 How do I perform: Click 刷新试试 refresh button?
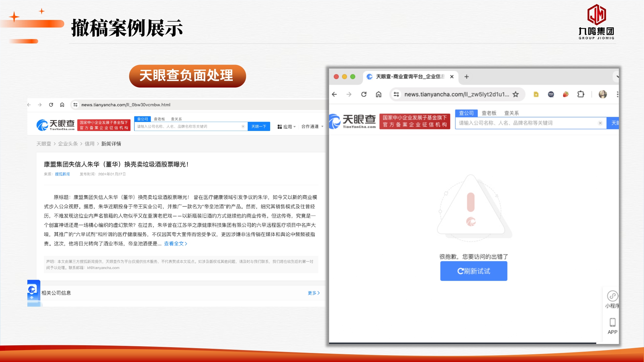(x=474, y=271)
